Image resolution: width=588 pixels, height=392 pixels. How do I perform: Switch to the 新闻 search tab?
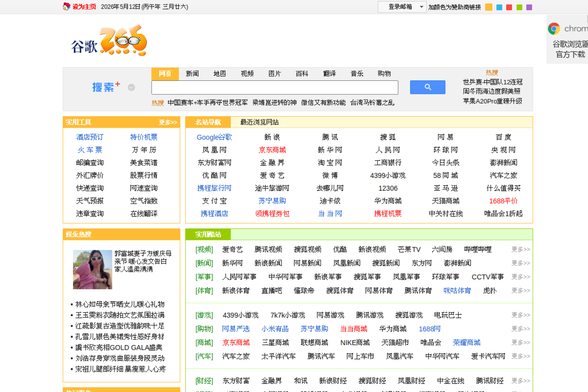(192, 74)
